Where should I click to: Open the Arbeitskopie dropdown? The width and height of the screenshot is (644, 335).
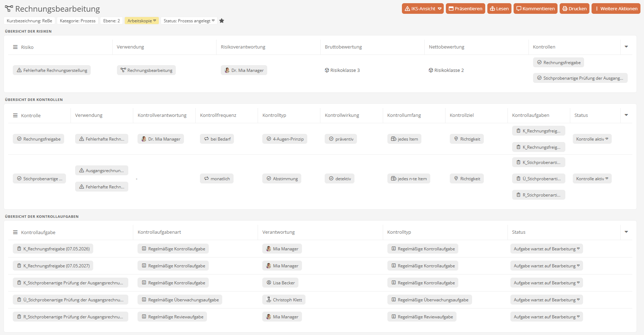[141, 21]
